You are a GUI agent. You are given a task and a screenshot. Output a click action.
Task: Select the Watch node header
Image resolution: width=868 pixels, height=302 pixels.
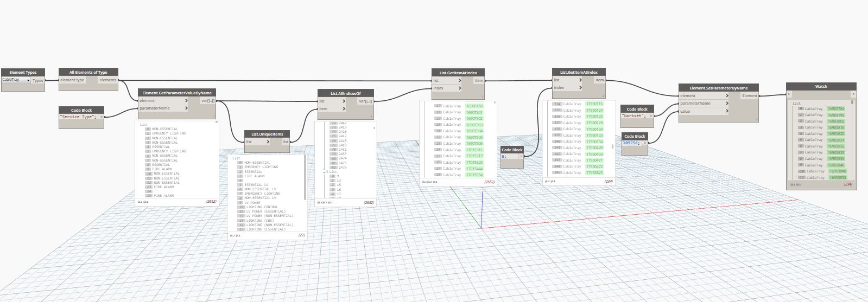click(821, 86)
